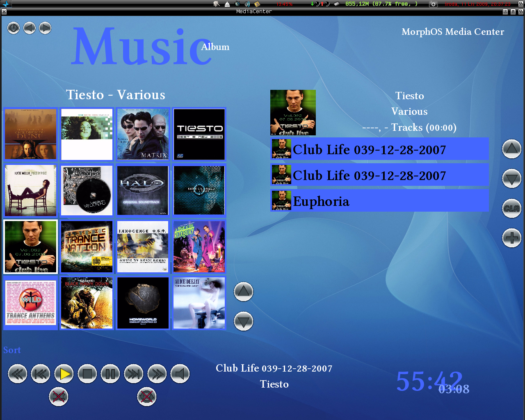Click the power button icon

pos(14,28)
